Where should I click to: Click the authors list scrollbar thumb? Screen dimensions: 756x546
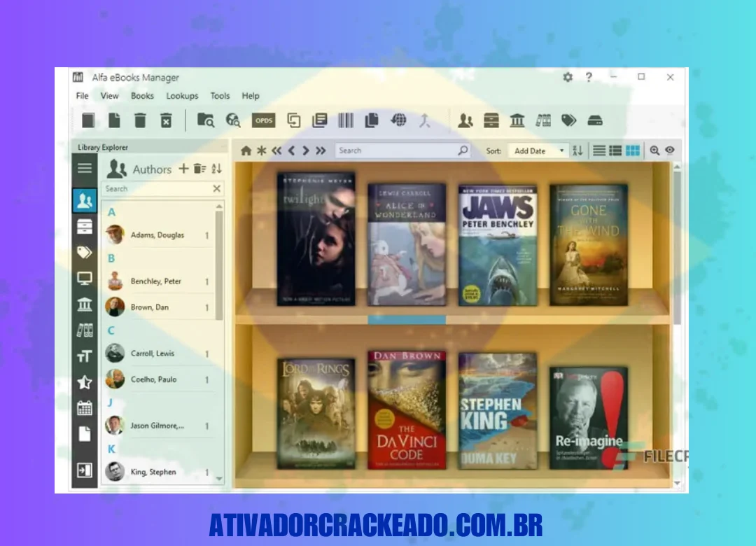pos(219,265)
